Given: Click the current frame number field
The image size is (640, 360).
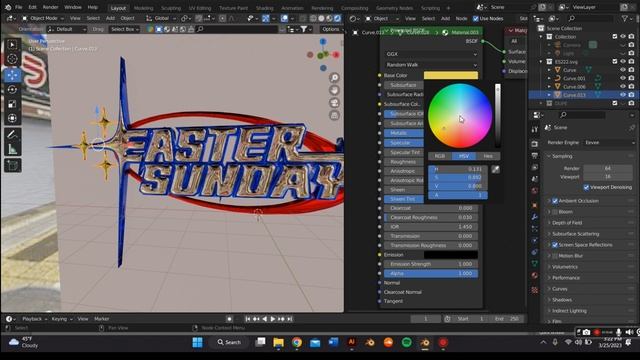Looking at the screenshot, I should coord(425,319).
